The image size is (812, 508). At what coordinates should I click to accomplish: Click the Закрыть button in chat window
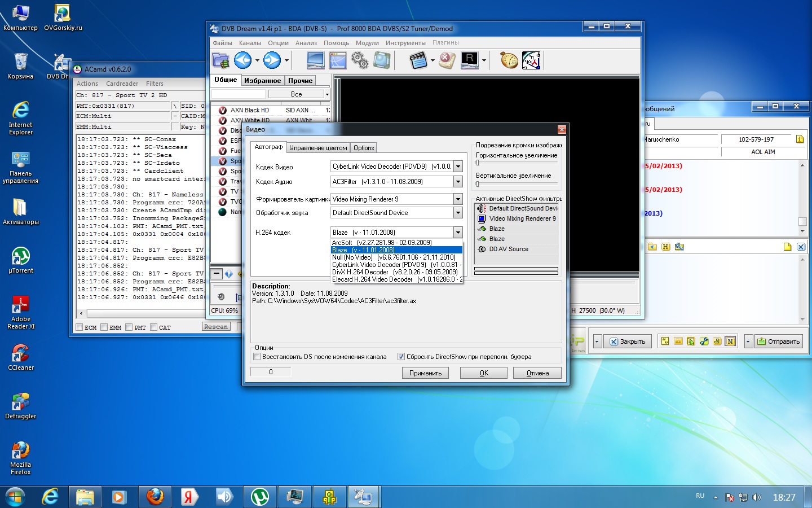pyautogui.click(x=628, y=341)
